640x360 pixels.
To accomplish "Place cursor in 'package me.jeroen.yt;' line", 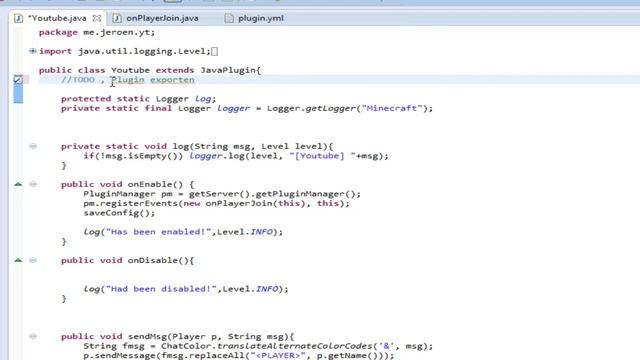I will (x=97, y=32).
